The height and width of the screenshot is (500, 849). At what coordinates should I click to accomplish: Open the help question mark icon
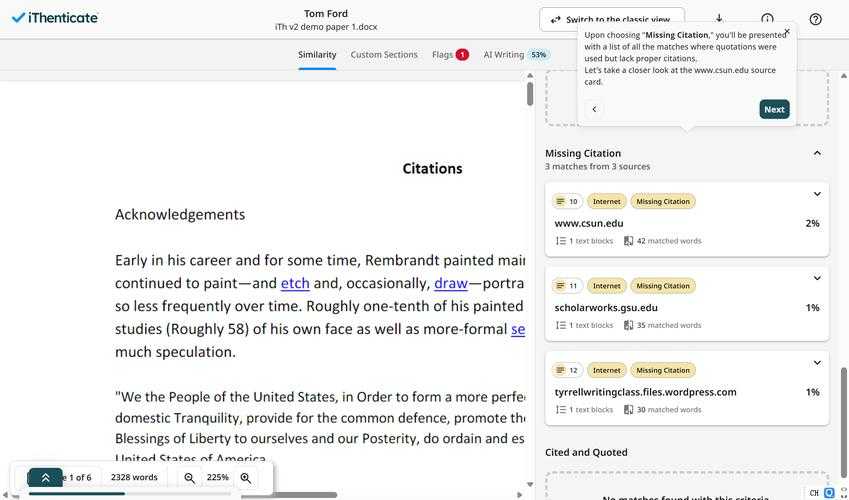815,19
